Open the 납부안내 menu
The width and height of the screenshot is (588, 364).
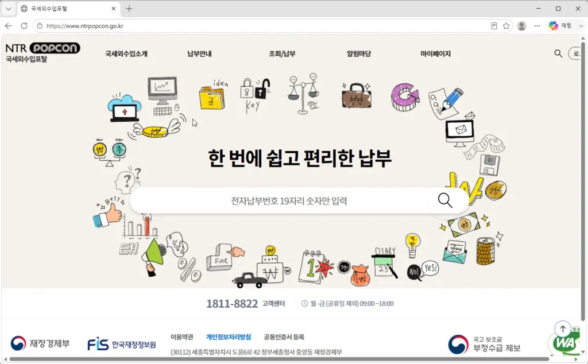(199, 53)
